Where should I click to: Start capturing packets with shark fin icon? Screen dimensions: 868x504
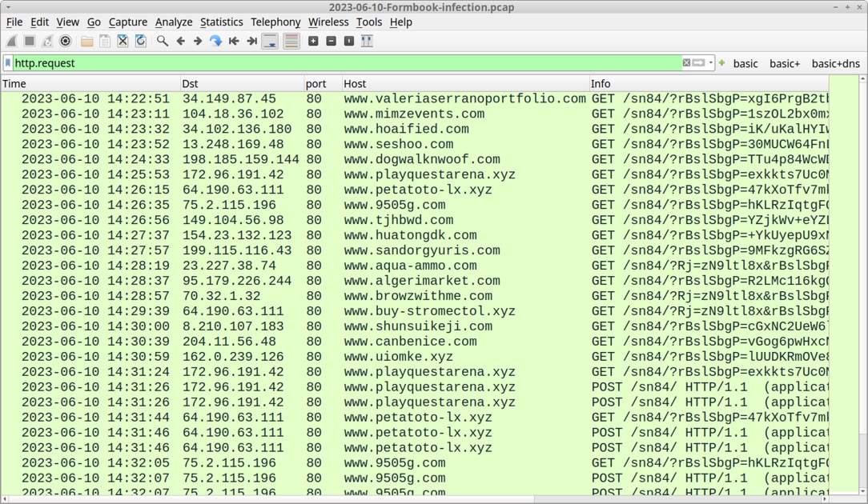[x=12, y=41]
